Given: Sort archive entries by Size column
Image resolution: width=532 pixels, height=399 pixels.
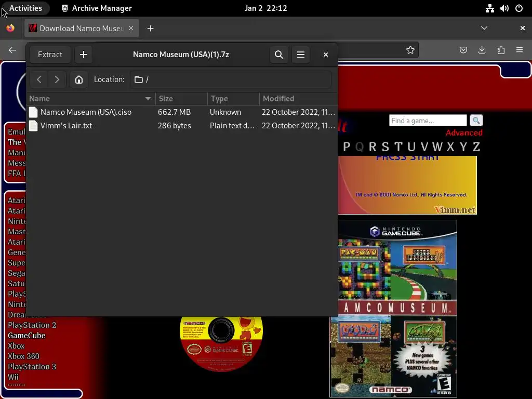Looking at the screenshot, I should (181, 99).
